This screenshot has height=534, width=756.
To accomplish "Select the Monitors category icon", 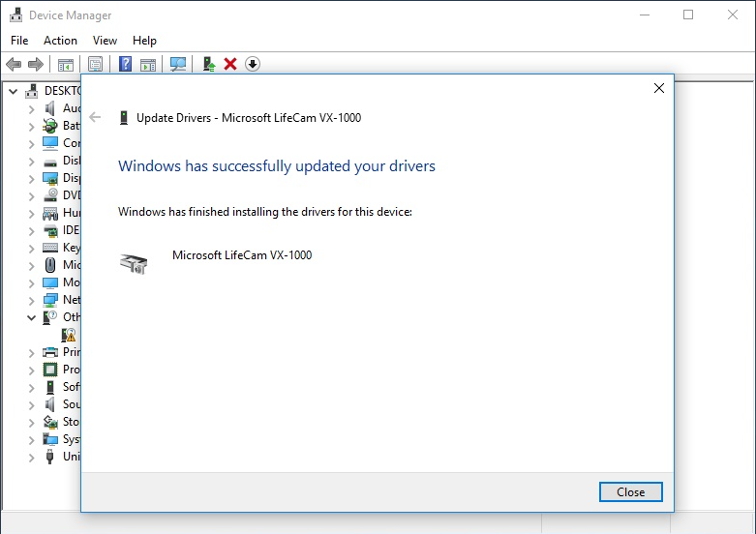I will pyautogui.click(x=50, y=282).
